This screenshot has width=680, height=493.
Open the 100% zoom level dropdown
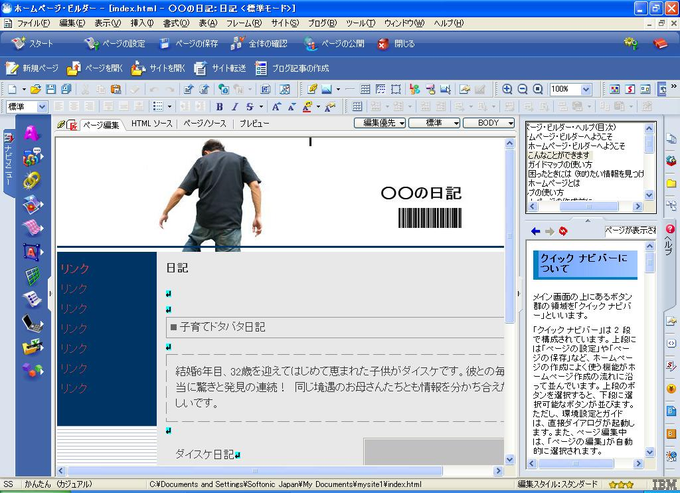(586, 89)
